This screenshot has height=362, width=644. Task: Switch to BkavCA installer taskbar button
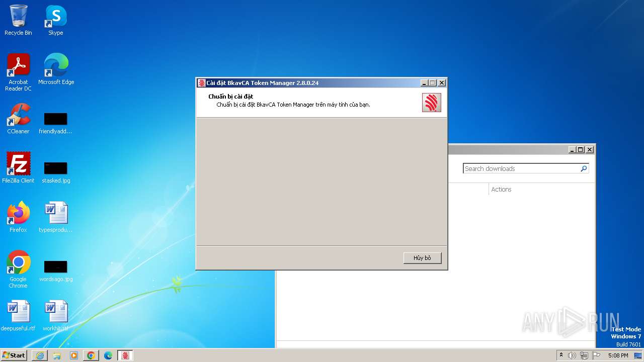(125, 355)
